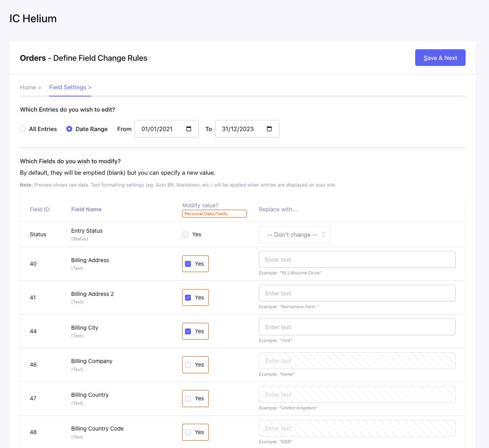Viewport: 489px width, 448px height.
Task: Select the Date Range radio option
Action: point(69,129)
